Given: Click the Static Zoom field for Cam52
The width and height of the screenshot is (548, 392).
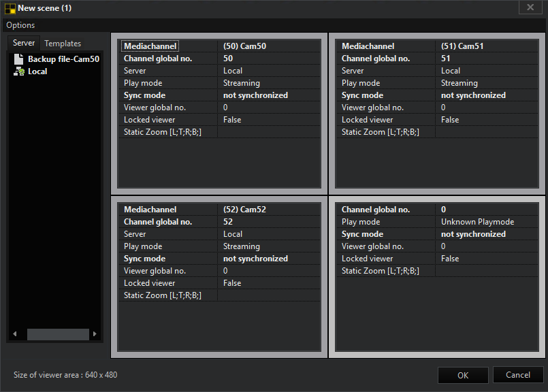Looking at the screenshot, I should click(269, 295).
